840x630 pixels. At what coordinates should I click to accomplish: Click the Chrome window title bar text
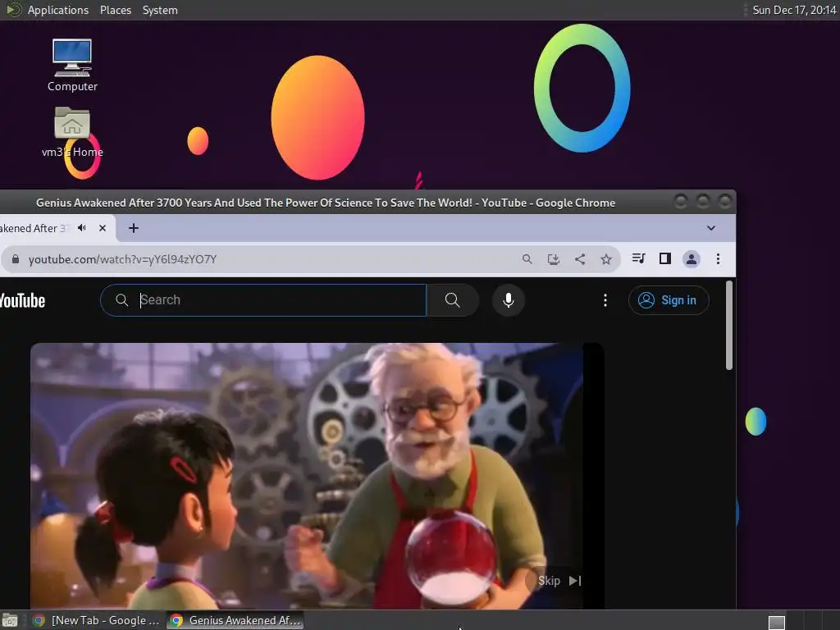pos(325,203)
